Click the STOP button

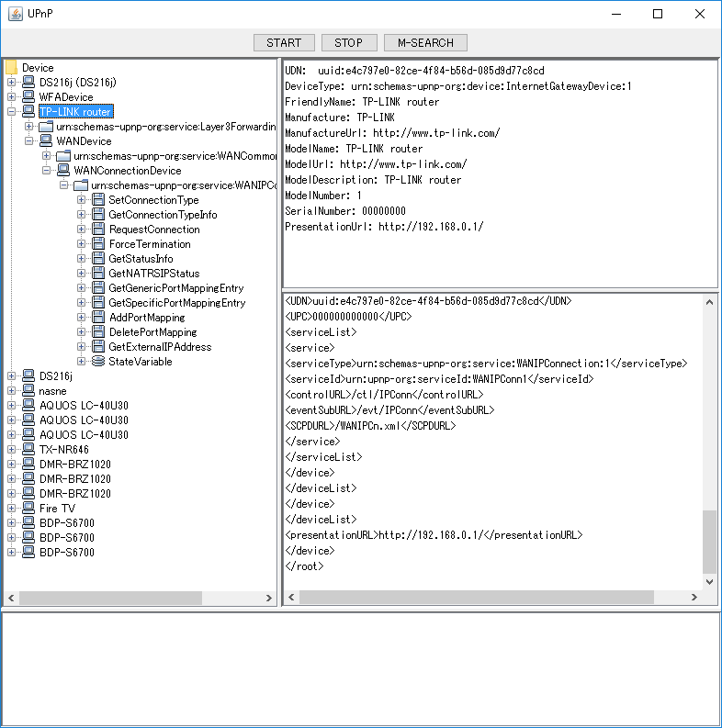[x=349, y=43]
